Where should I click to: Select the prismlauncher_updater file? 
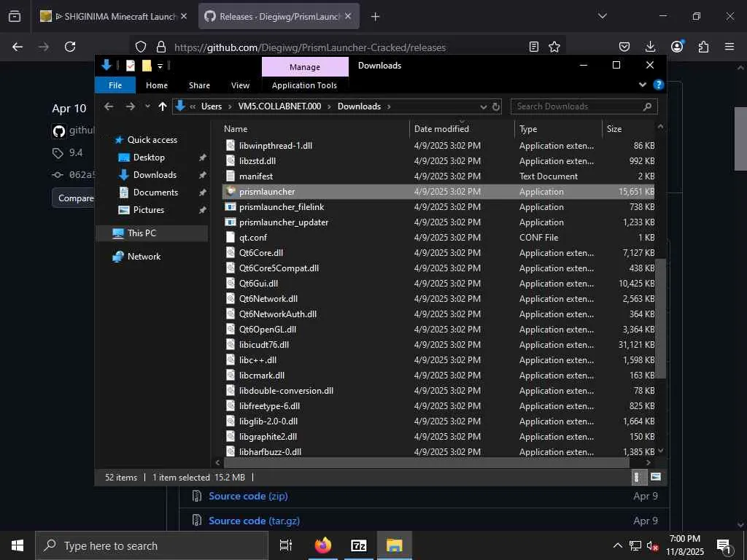pyautogui.click(x=438, y=222)
